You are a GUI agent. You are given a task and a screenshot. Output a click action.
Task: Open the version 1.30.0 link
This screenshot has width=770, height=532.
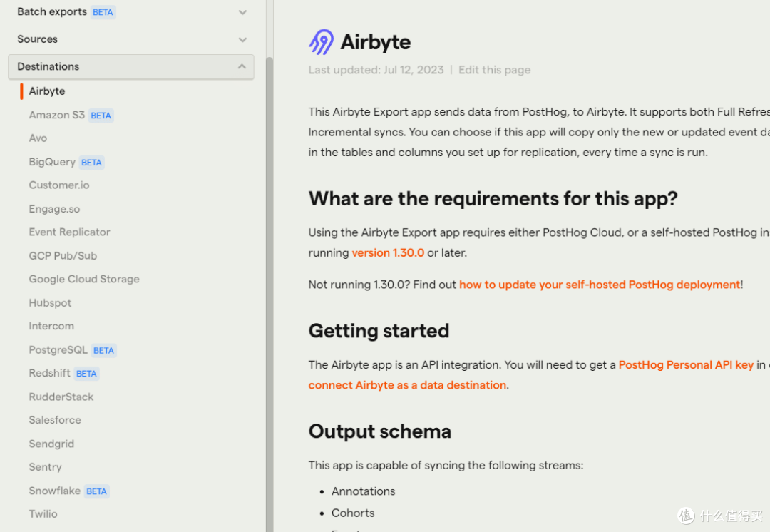coord(388,252)
